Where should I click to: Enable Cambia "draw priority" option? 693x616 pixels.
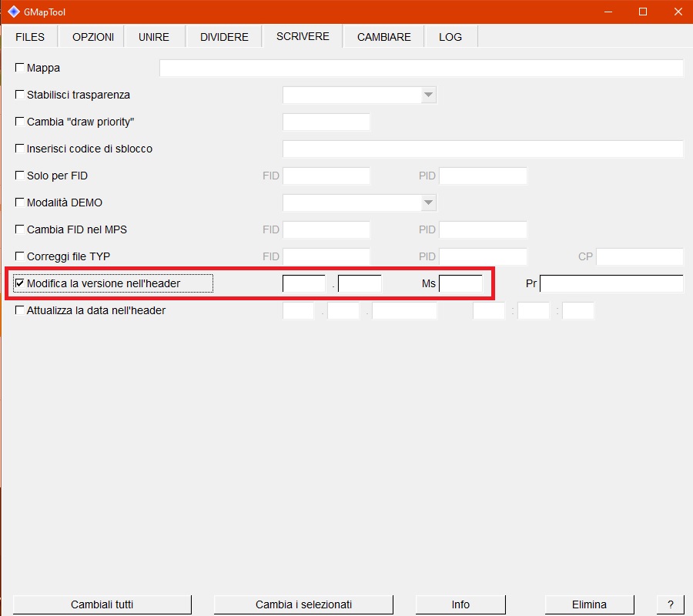click(x=19, y=122)
